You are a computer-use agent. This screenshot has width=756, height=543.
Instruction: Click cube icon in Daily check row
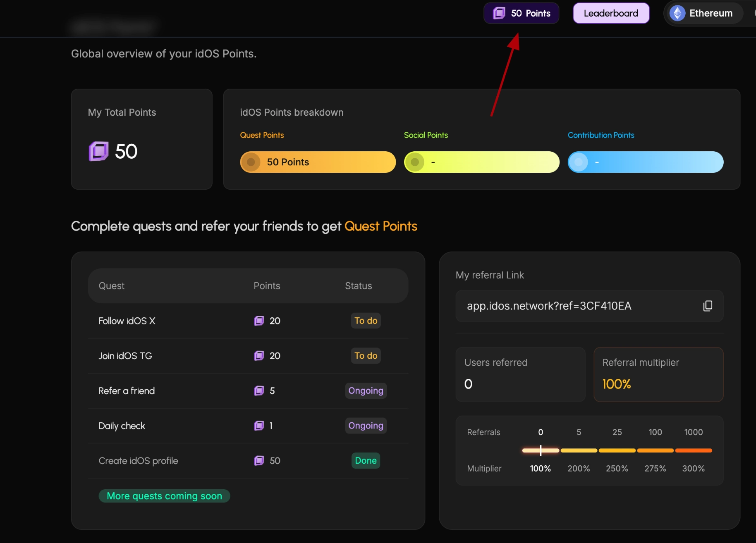coord(259,426)
